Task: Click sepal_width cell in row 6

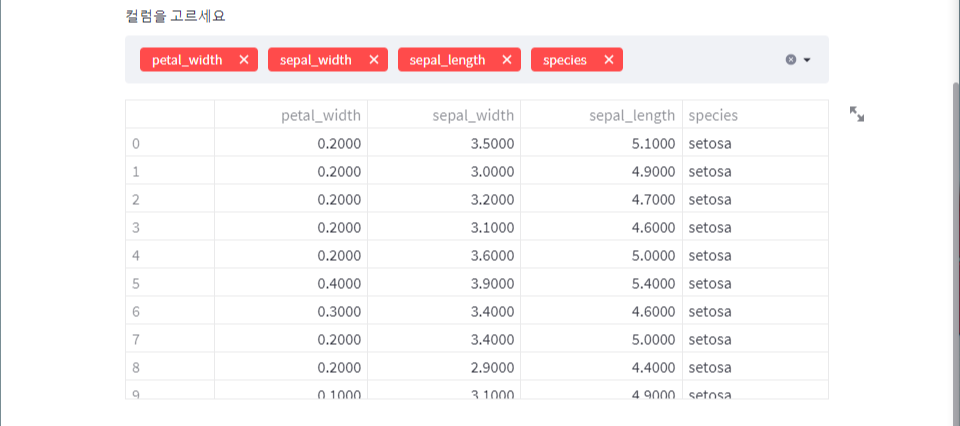Action: pos(444,311)
